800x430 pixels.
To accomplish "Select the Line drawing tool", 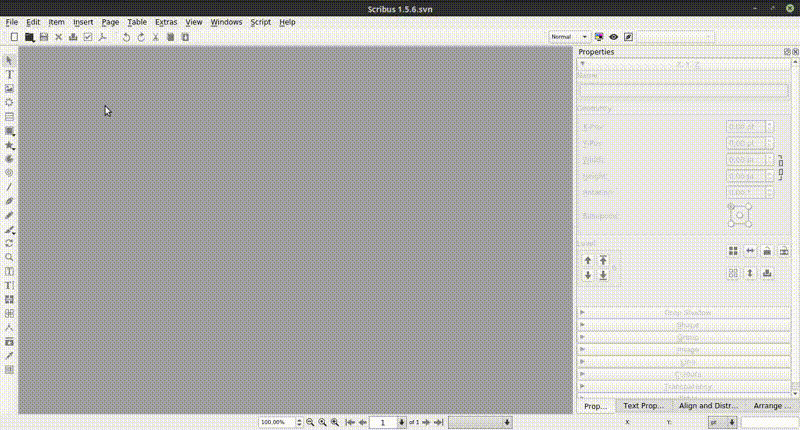I will pos(10,187).
